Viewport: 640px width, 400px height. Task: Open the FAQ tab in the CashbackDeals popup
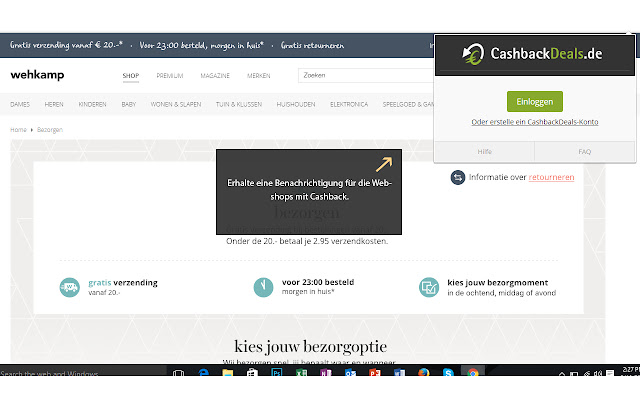point(584,151)
